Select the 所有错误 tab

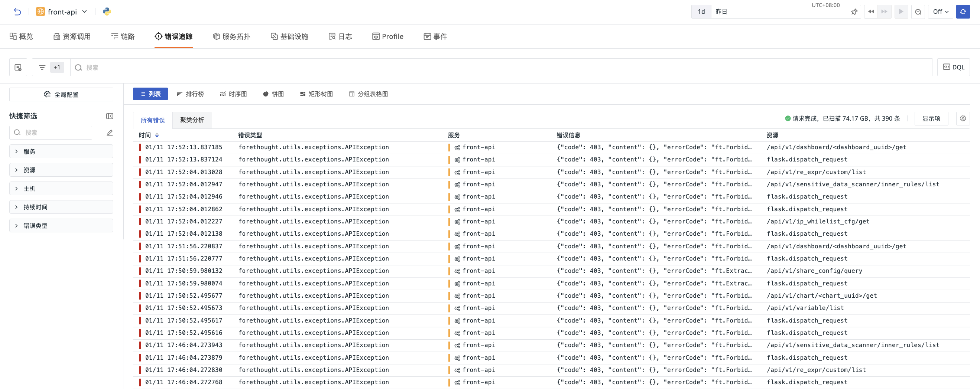click(153, 120)
